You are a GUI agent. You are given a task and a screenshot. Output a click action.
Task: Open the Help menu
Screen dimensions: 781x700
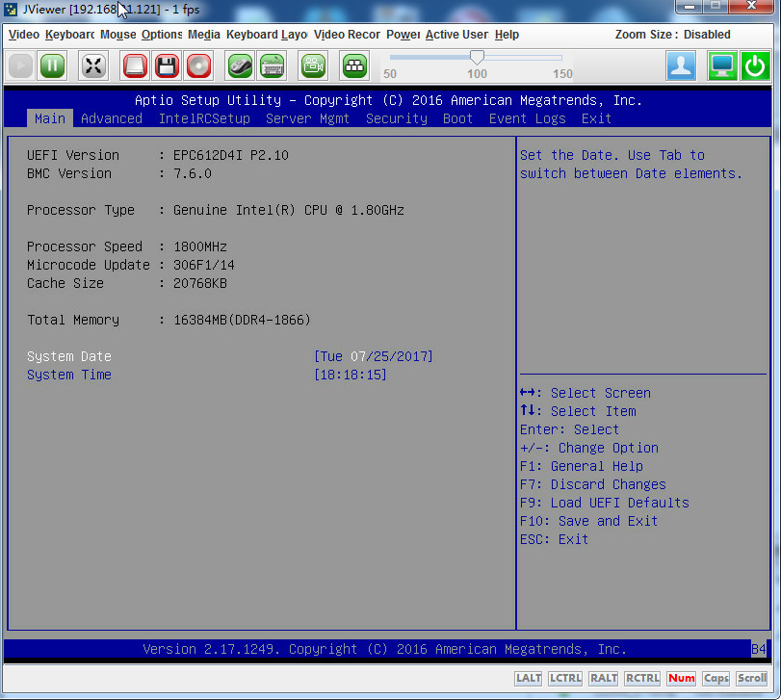click(507, 35)
